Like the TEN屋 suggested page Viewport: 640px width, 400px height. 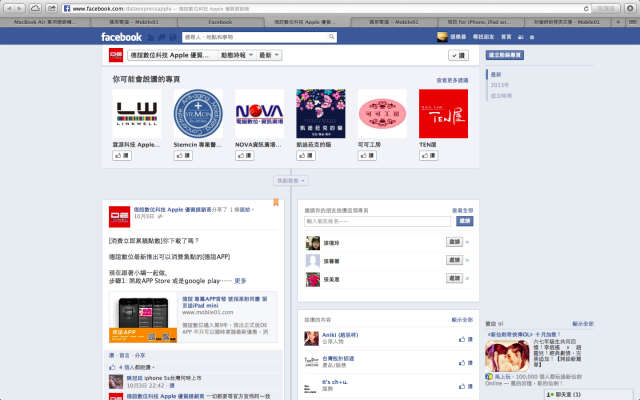pyautogui.click(x=429, y=156)
